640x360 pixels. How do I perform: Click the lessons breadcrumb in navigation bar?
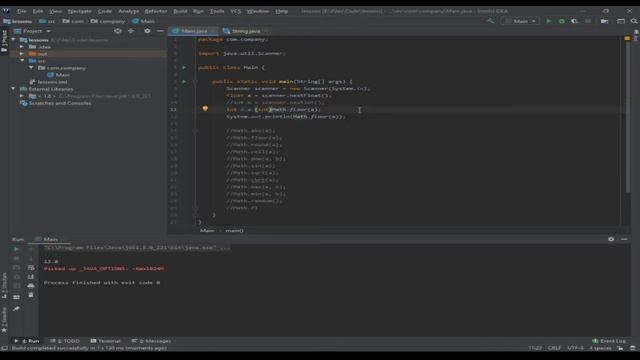[x=18, y=21]
